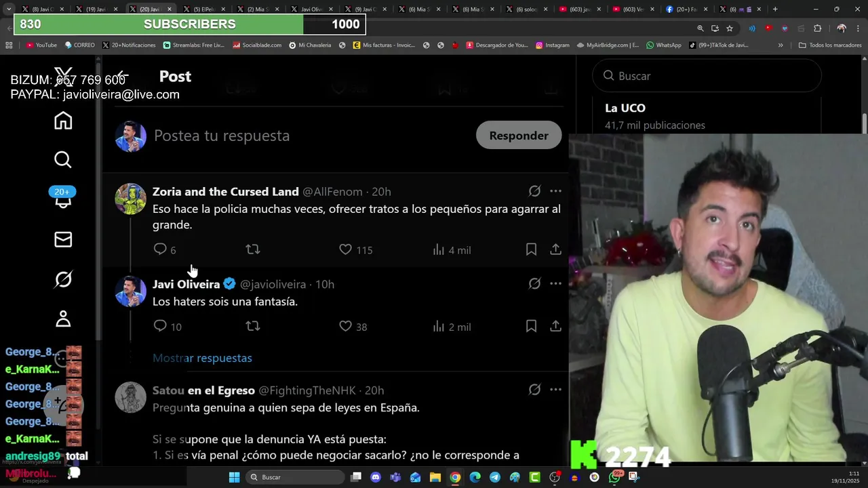Open more options on Zoria's post
Screen dimensions: 868x488
point(555,191)
